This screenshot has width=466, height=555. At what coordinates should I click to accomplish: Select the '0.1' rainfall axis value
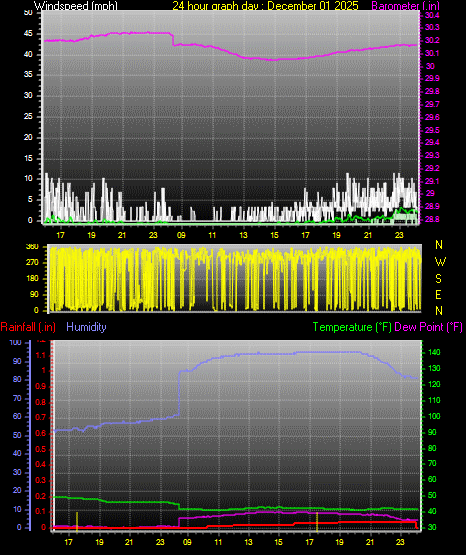(41, 511)
